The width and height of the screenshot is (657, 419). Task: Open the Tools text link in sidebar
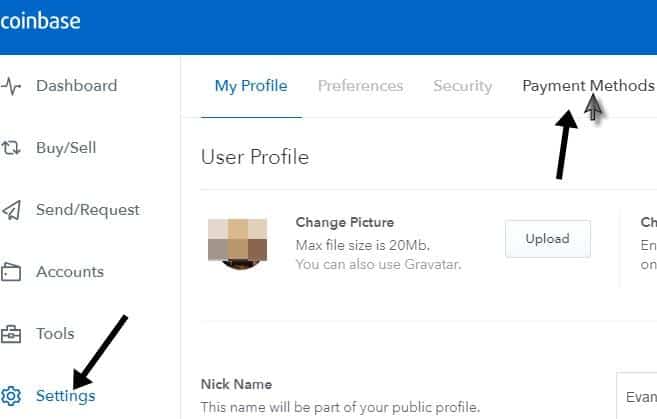point(56,334)
